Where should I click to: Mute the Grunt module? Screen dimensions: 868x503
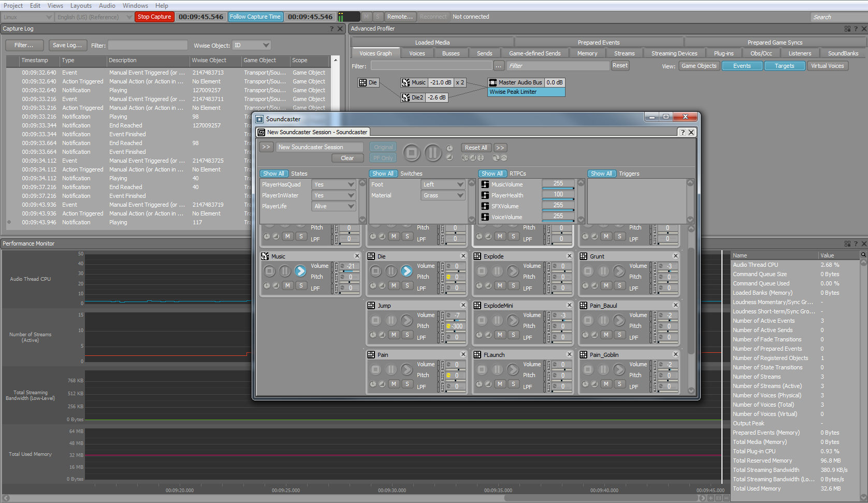pos(606,285)
